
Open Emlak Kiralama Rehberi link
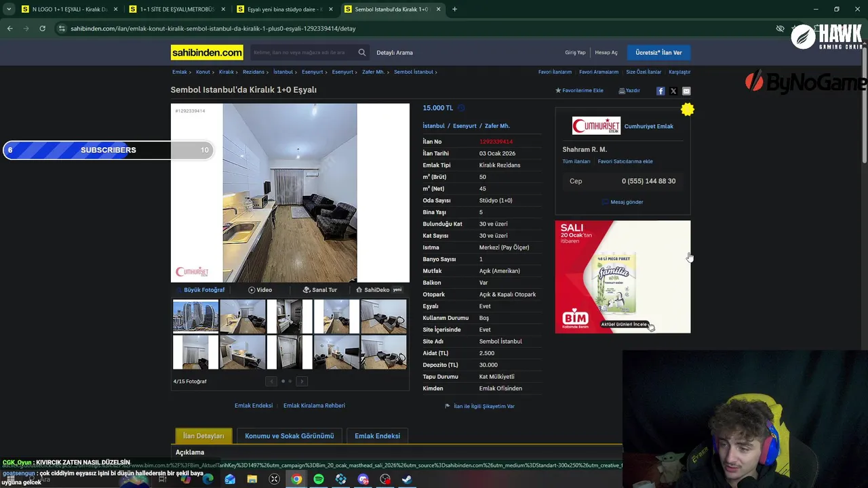click(314, 405)
